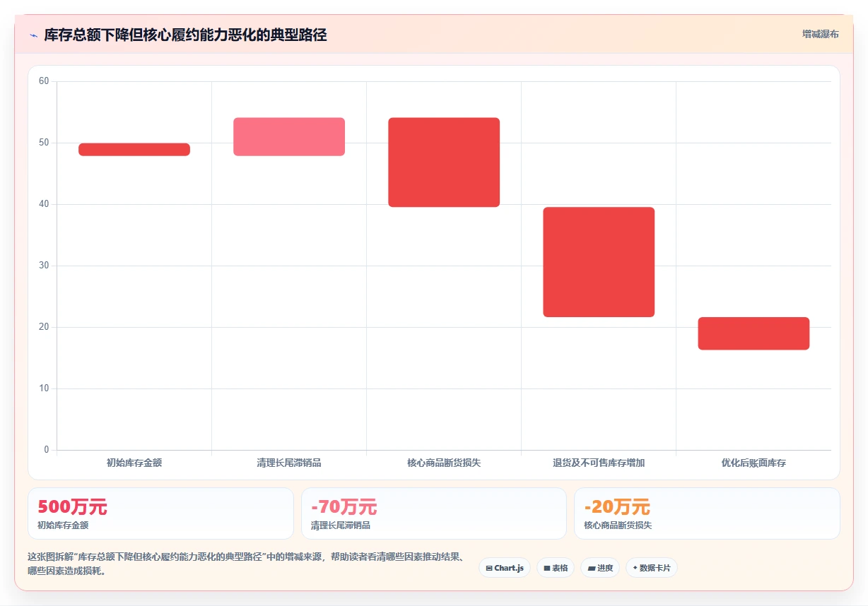Click the y-axis value 20
Viewport: 868px width, 606px height.
click(x=44, y=327)
